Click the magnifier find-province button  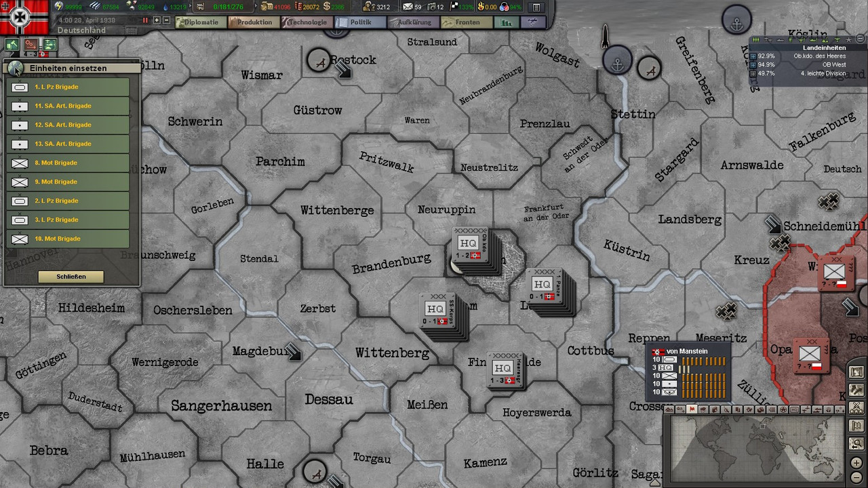coord(857,444)
